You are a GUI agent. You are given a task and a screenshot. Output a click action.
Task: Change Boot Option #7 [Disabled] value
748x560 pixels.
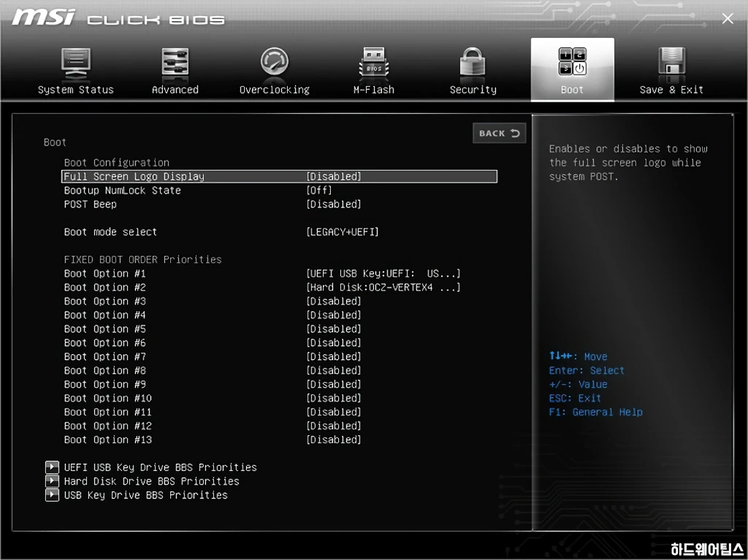[333, 356]
